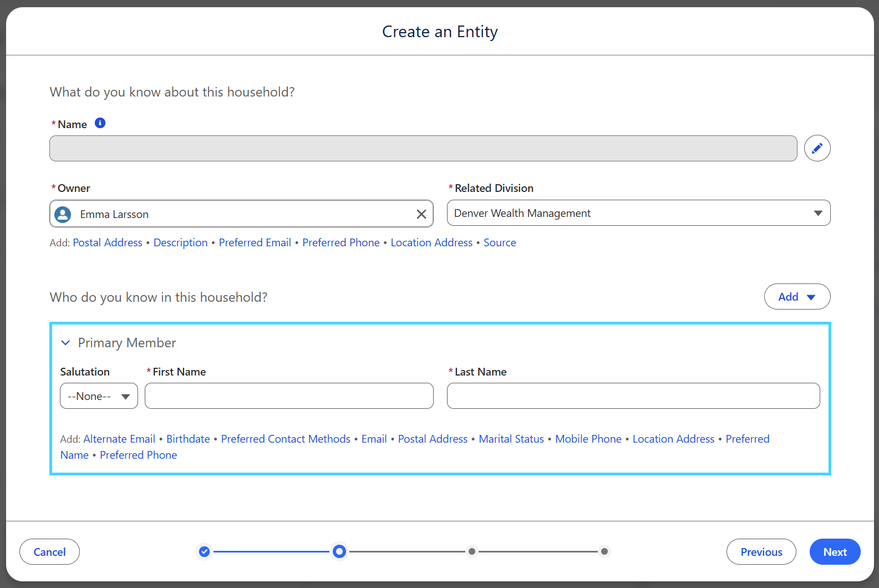Click the Owner lookup field
Screen dimensions: 879x588
(x=241, y=214)
